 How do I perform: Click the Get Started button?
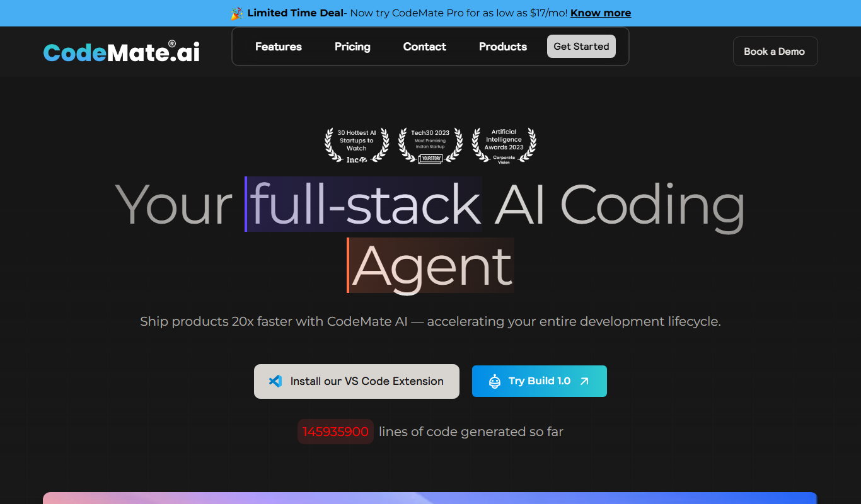[581, 47]
